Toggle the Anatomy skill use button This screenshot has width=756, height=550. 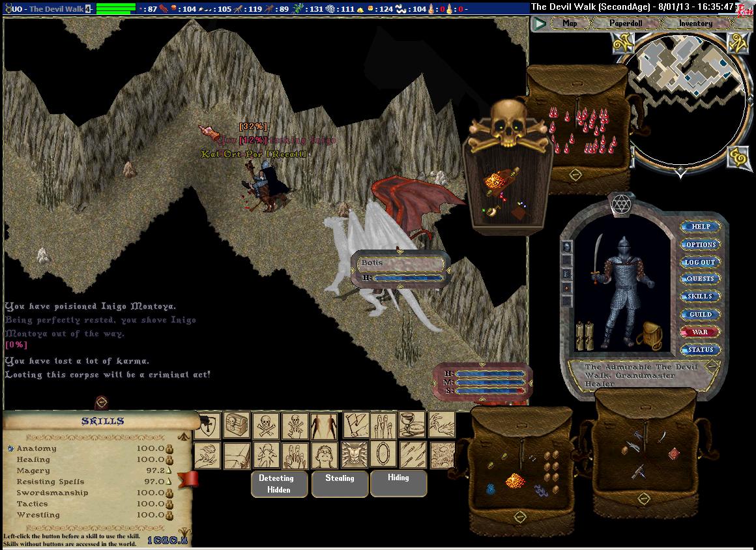(10, 449)
